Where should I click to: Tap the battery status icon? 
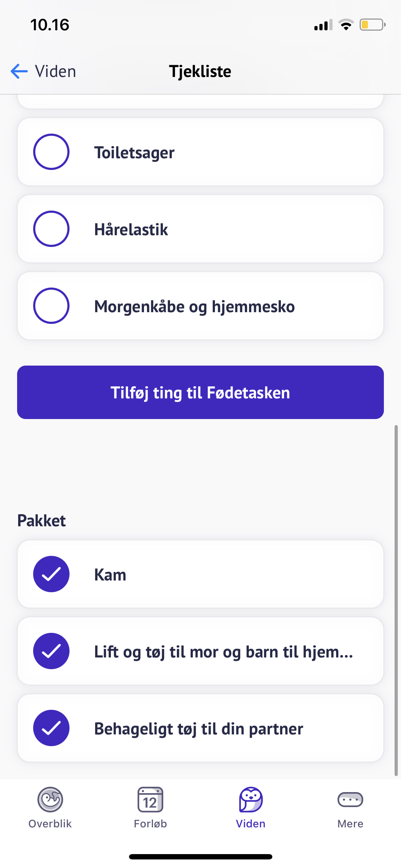[372, 25]
